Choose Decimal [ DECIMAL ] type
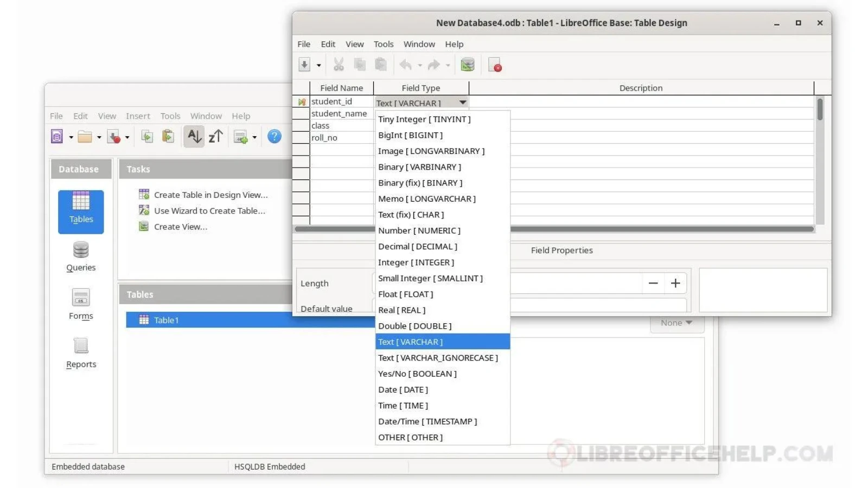The image size is (868, 488). point(443,247)
